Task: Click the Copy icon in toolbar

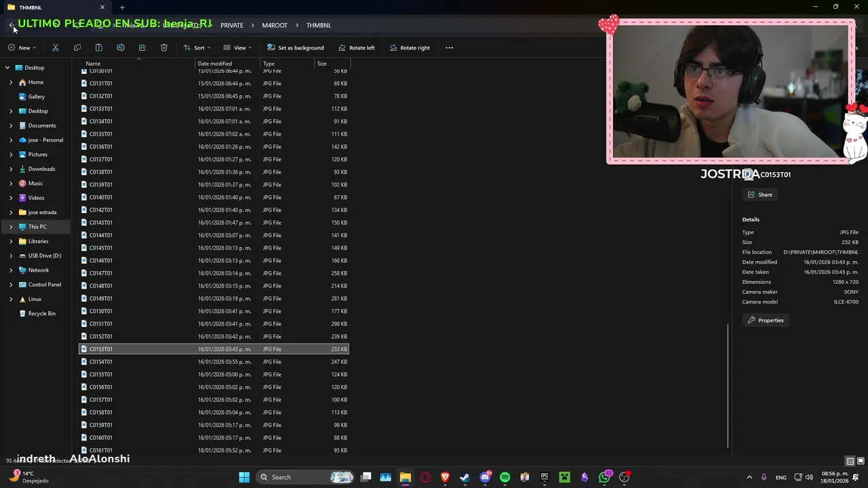Action: click(x=77, y=47)
